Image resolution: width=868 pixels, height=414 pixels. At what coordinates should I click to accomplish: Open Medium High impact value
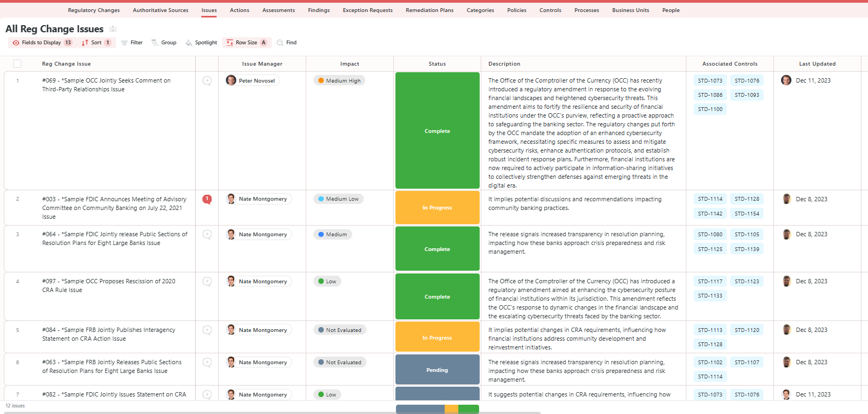tap(339, 80)
